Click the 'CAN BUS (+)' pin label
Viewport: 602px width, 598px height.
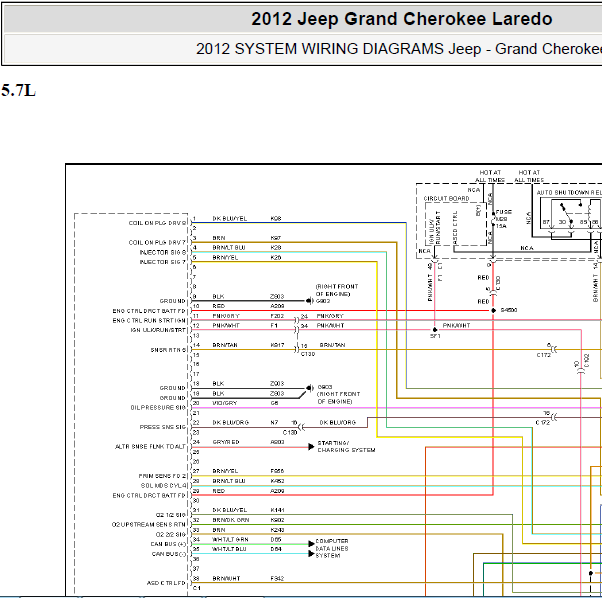click(169, 544)
